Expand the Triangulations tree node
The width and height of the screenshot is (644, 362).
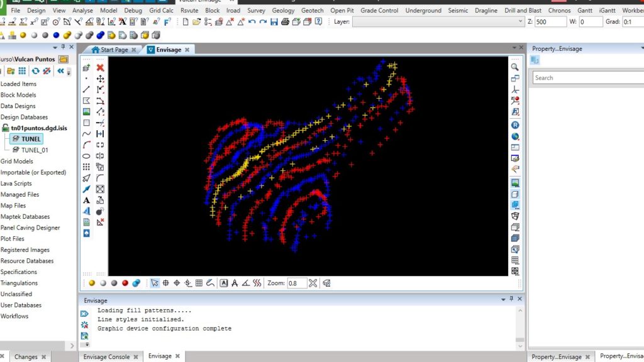(x=19, y=283)
